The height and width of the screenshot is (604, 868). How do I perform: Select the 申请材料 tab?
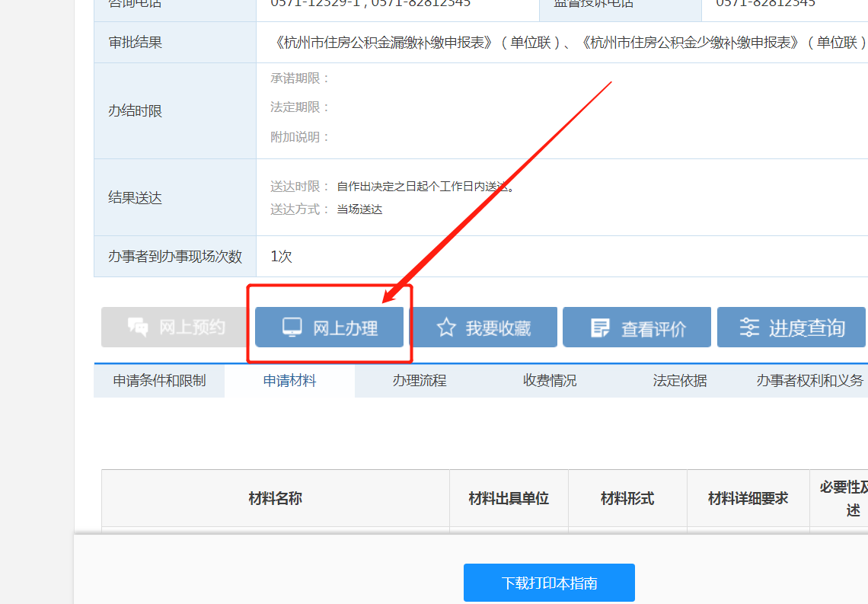289,380
